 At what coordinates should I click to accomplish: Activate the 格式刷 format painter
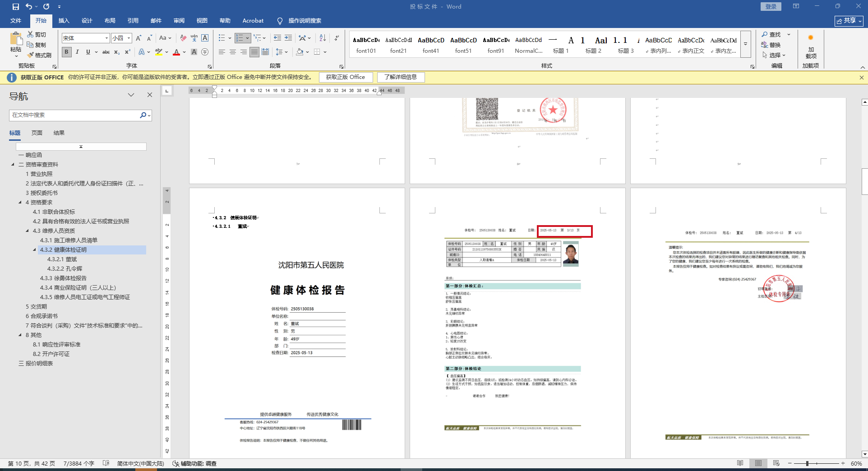(39, 55)
